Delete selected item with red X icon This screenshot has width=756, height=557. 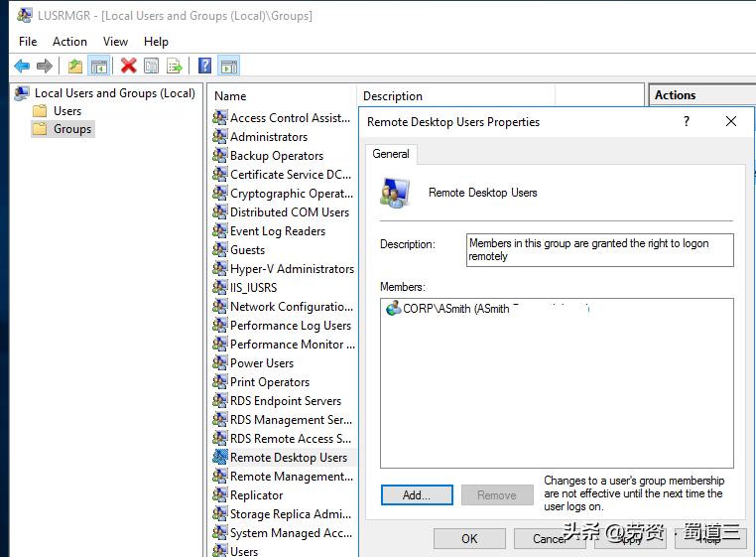[x=128, y=66]
